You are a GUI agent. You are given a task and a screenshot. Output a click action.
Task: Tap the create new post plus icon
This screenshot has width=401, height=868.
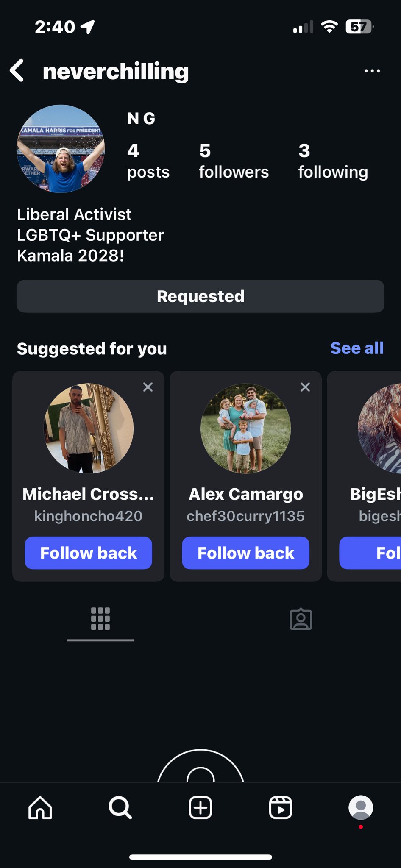200,808
